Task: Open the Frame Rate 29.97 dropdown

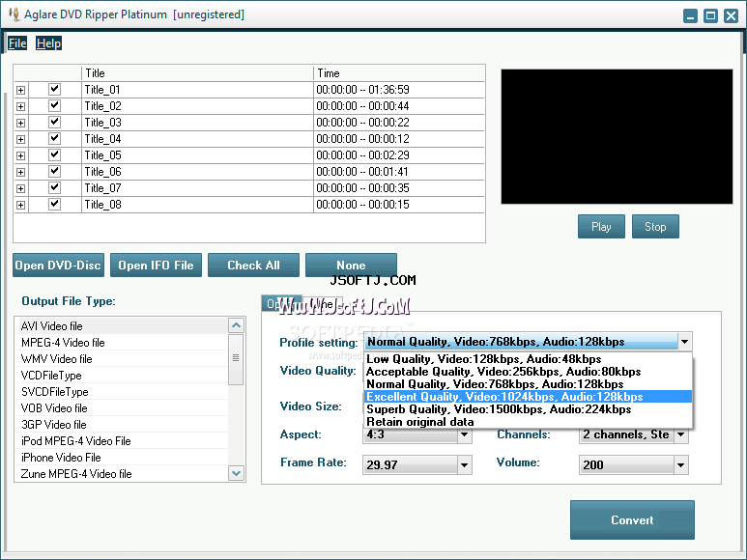Action: 465,464
